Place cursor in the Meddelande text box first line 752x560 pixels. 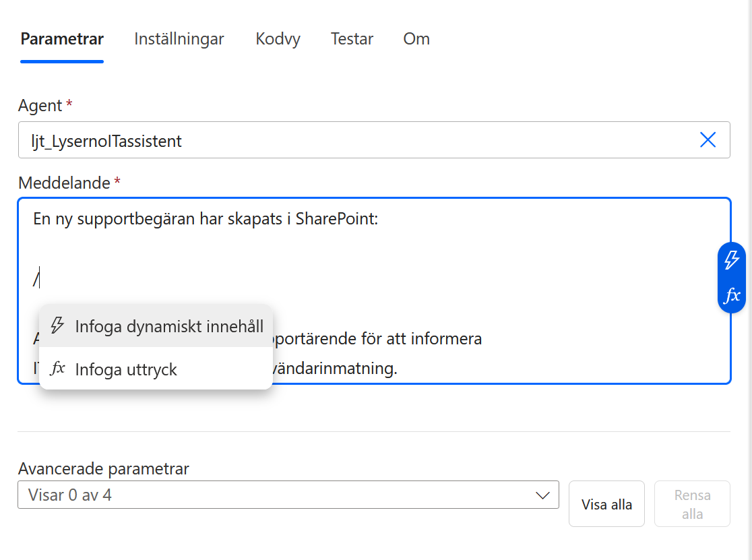coord(206,218)
